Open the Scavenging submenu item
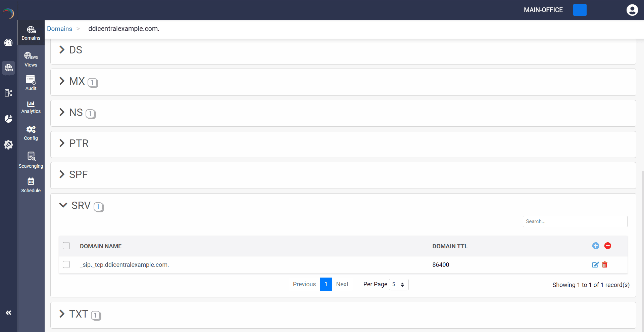Viewport: 644px width, 332px height. click(x=31, y=160)
